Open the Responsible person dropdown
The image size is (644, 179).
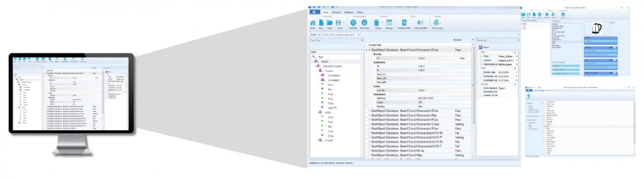517,64
